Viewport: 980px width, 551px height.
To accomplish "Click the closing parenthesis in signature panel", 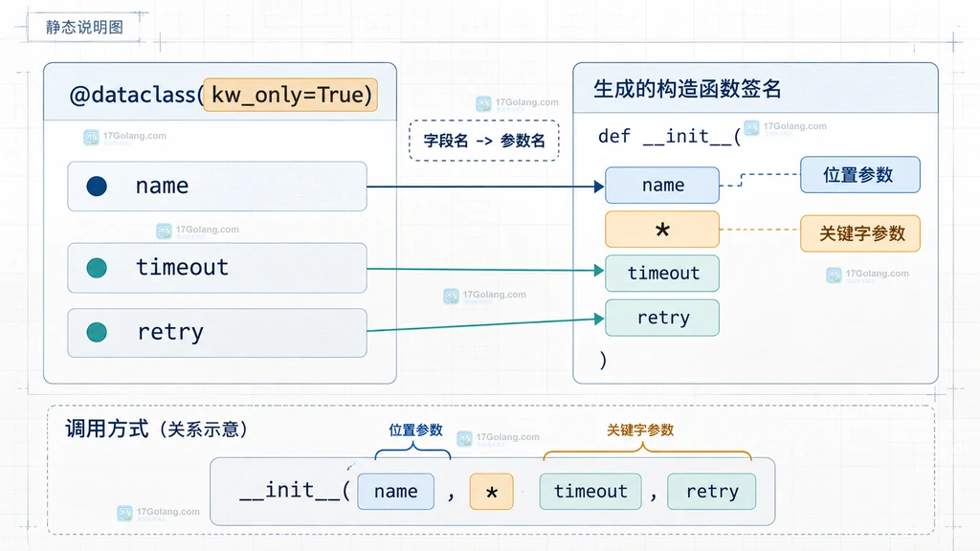I will 603,360.
